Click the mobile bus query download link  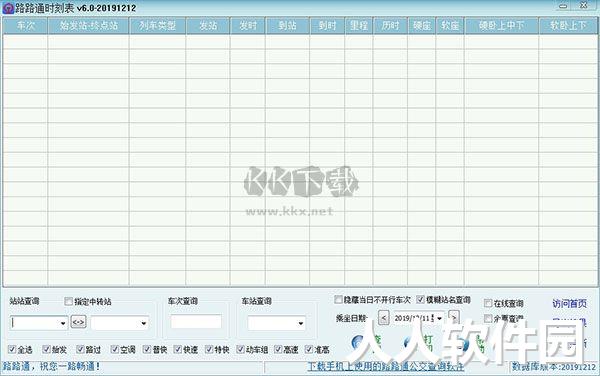pyautogui.click(x=386, y=366)
